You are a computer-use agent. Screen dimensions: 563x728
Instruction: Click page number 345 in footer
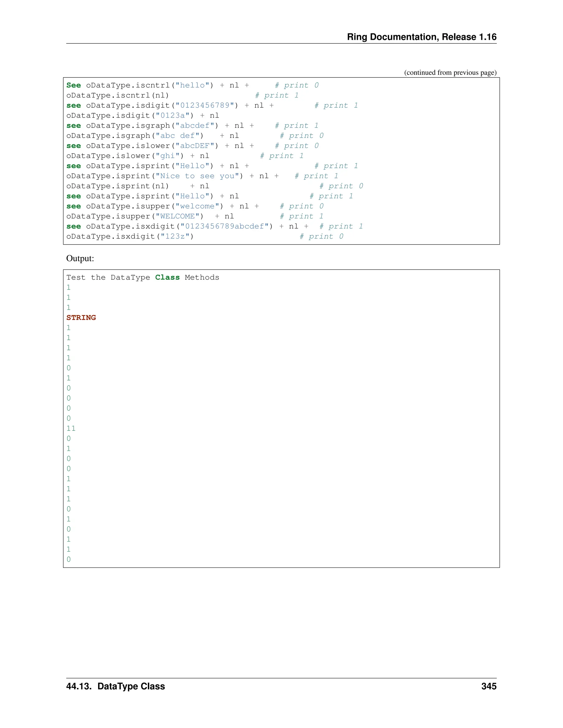489,686
